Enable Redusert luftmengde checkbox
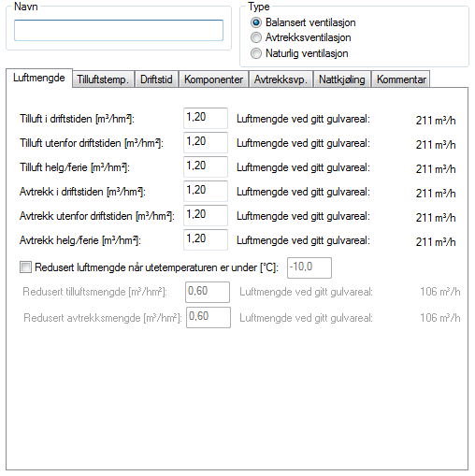Image resolution: width=475 pixels, height=476 pixels. pos(25,267)
